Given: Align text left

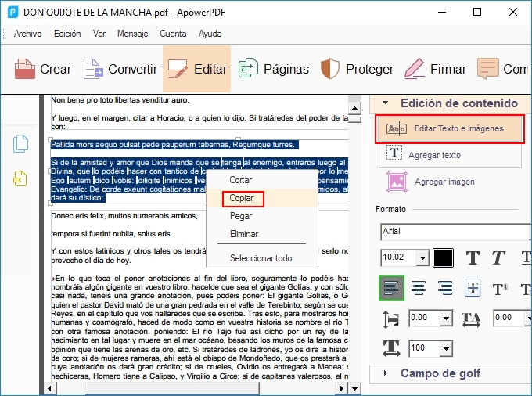Looking at the screenshot, I should (391, 288).
